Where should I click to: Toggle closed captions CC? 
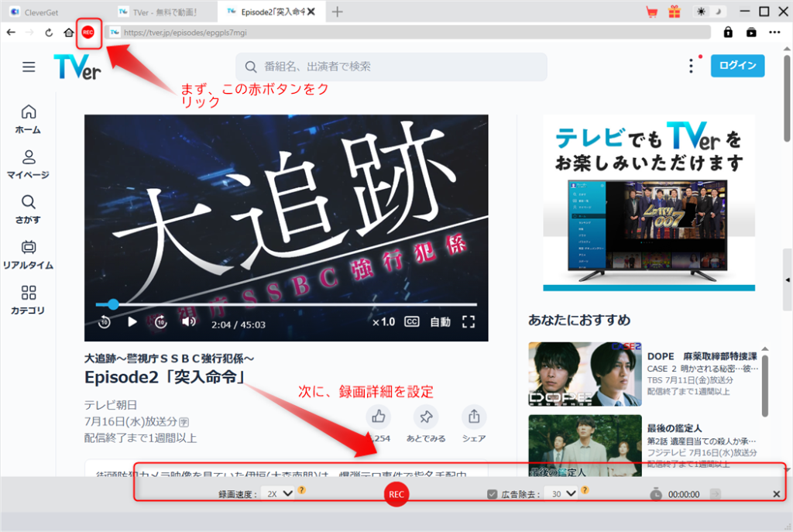[412, 322]
